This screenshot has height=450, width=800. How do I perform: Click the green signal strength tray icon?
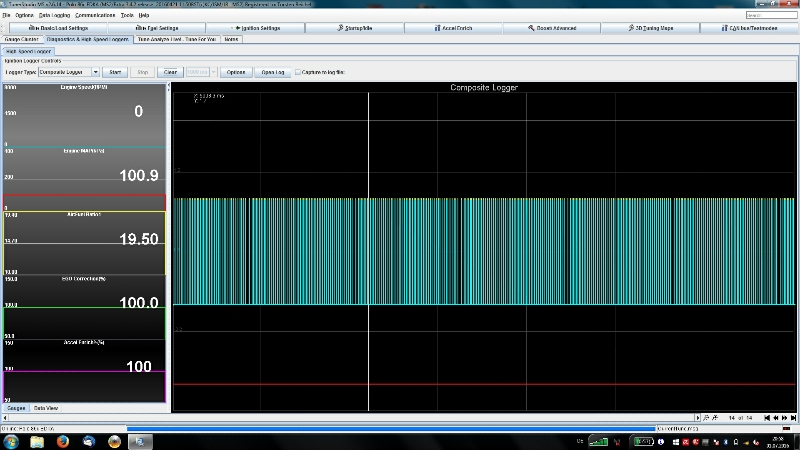point(598,442)
